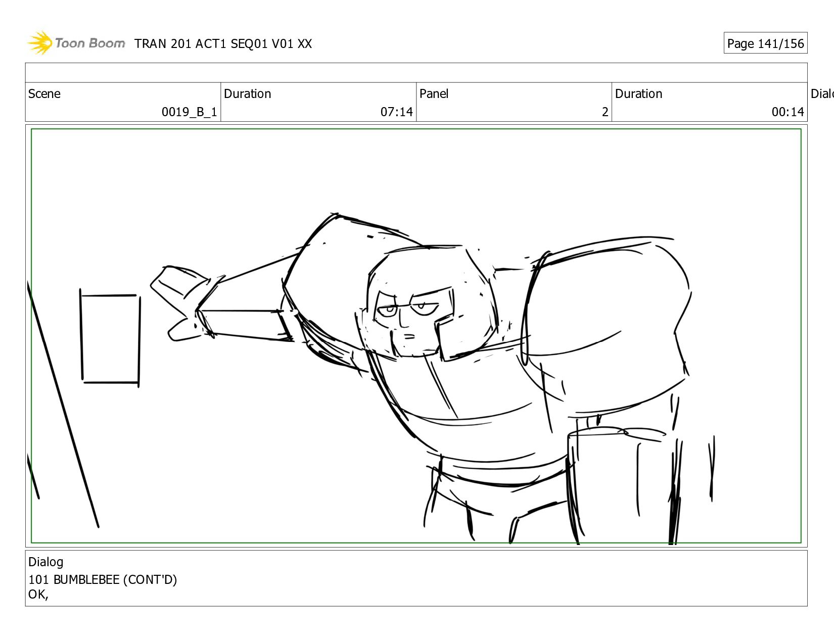This screenshot has width=834, height=644.
Task: Click the Scene column label
Action: [x=44, y=94]
